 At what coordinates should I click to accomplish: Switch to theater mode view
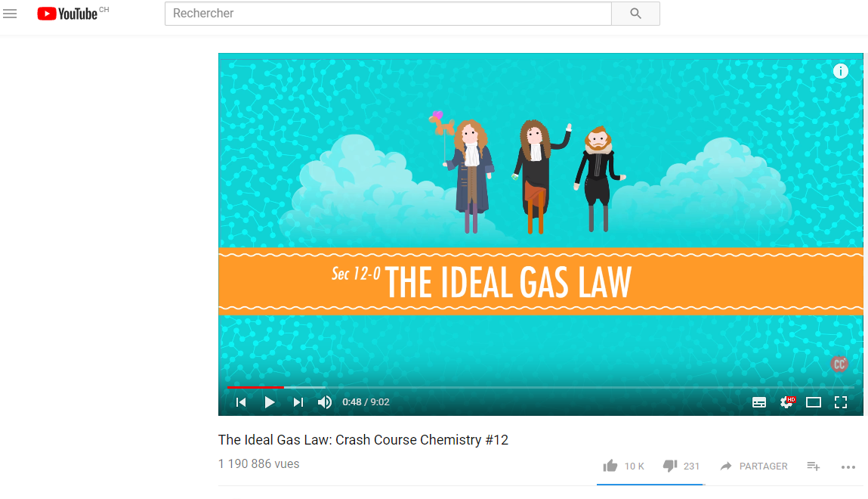point(813,403)
